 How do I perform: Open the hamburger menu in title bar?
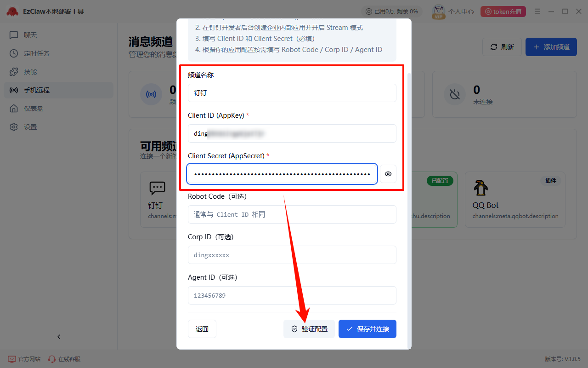537,11
